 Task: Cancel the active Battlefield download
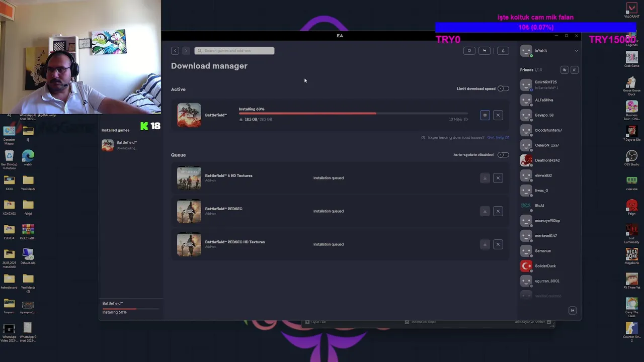pos(498,115)
